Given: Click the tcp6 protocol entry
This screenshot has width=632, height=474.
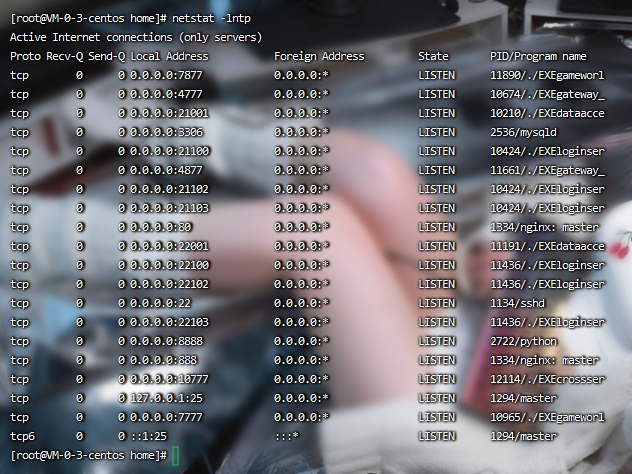Looking at the screenshot, I should pyautogui.click(x=22, y=436).
